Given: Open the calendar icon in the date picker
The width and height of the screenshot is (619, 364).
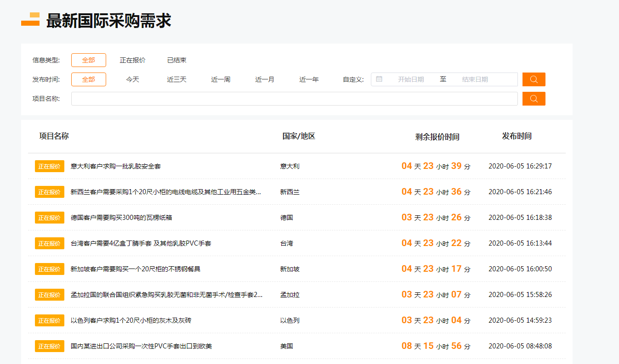Looking at the screenshot, I should pyautogui.click(x=379, y=79).
